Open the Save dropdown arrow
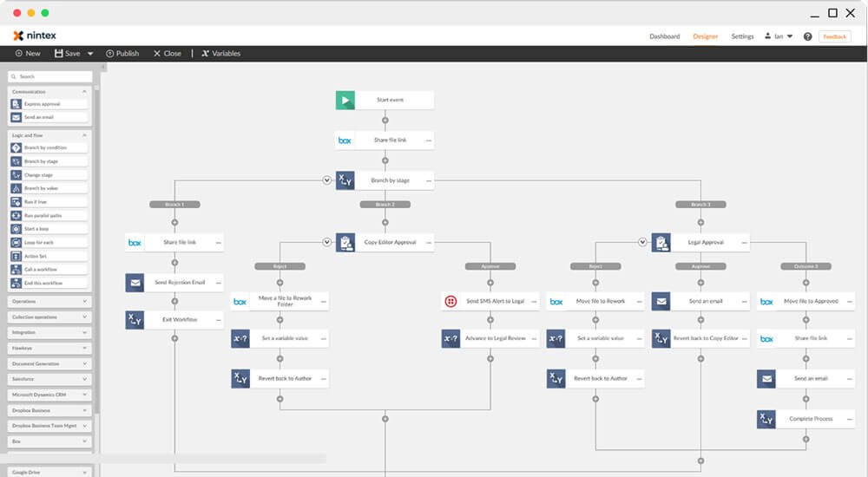The width and height of the screenshot is (868, 477). pyautogui.click(x=90, y=54)
